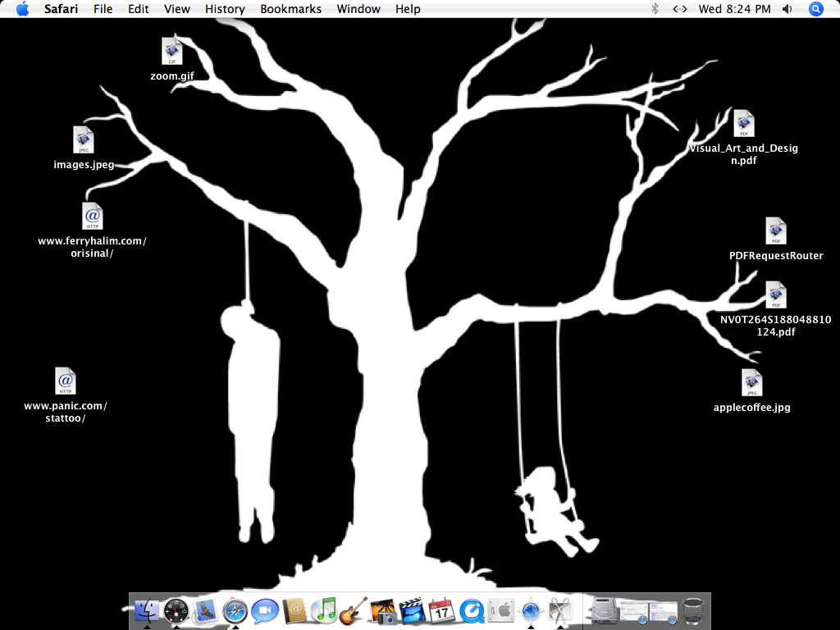The height and width of the screenshot is (630, 840).
Task: Open QuickTime Player from the Dock
Action: pos(471,611)
